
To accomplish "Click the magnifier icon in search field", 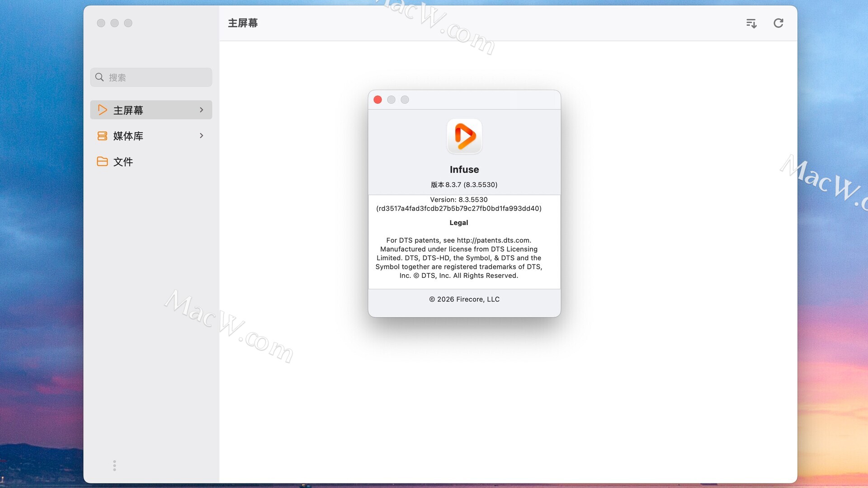I will point(99,77).
